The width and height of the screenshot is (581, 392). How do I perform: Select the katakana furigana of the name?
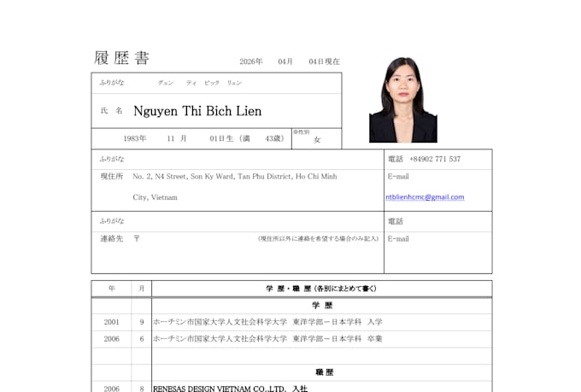tap(200, 83)
